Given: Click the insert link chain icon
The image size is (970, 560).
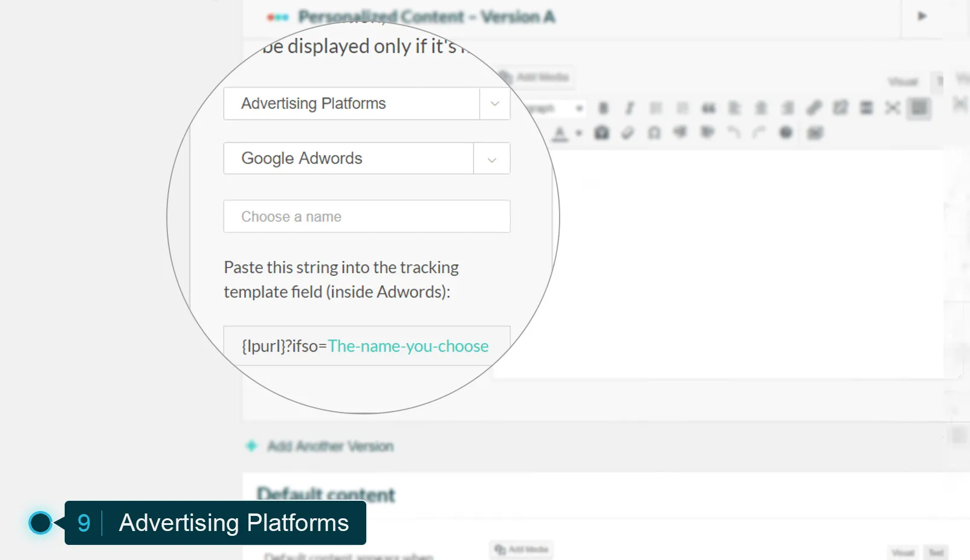Looking at the screenshot, I should [x=814, y=108].
